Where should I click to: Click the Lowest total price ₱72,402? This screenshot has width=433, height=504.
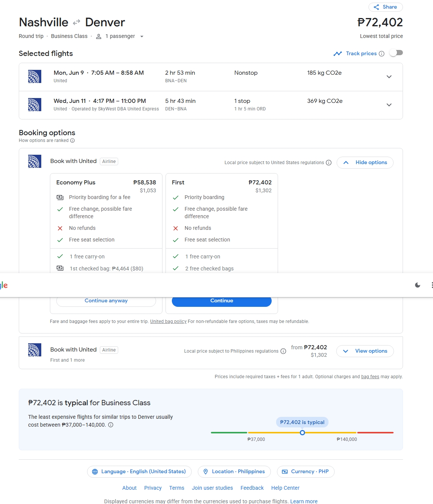(380, 23)
